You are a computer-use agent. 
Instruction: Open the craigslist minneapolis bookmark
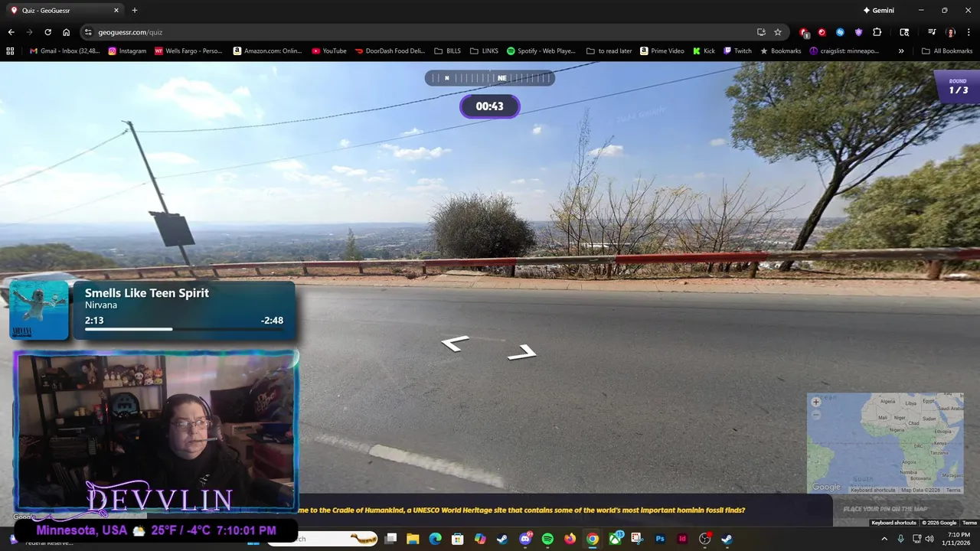844,51
